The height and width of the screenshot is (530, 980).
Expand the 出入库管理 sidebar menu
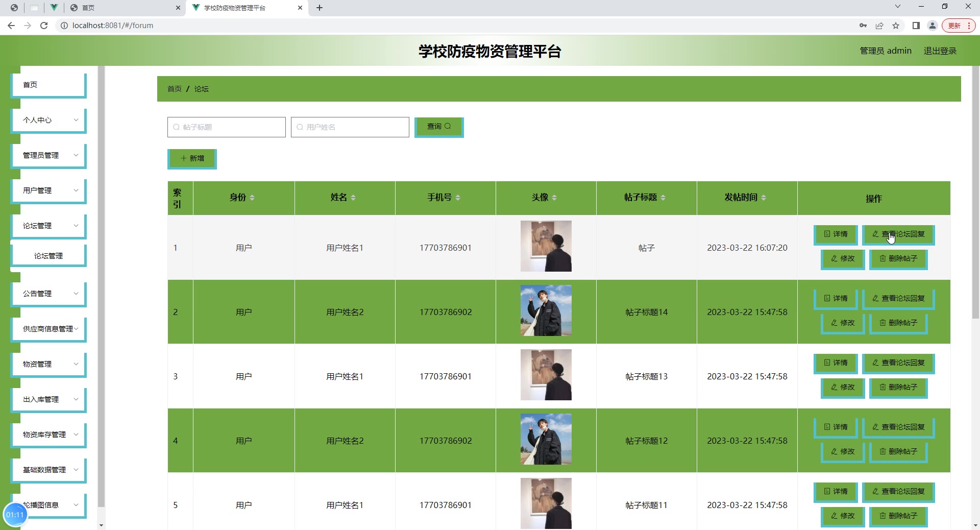pos(48,400)
